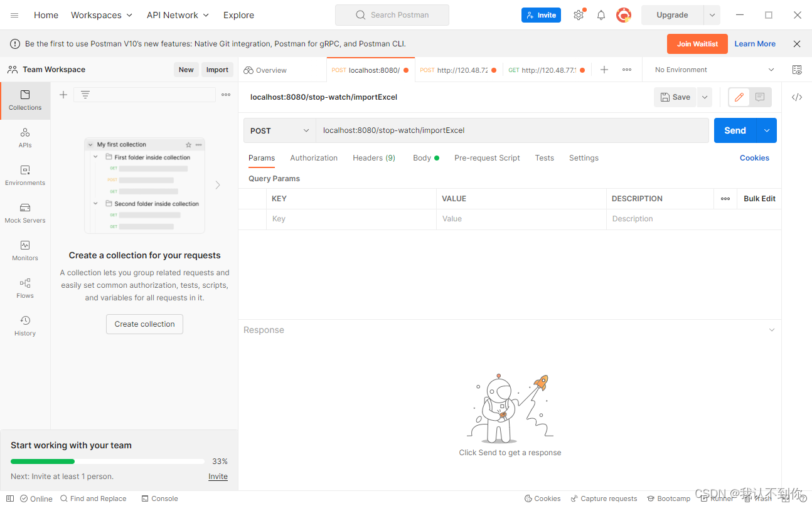Open Find and Replace

[x=93, y=498]
